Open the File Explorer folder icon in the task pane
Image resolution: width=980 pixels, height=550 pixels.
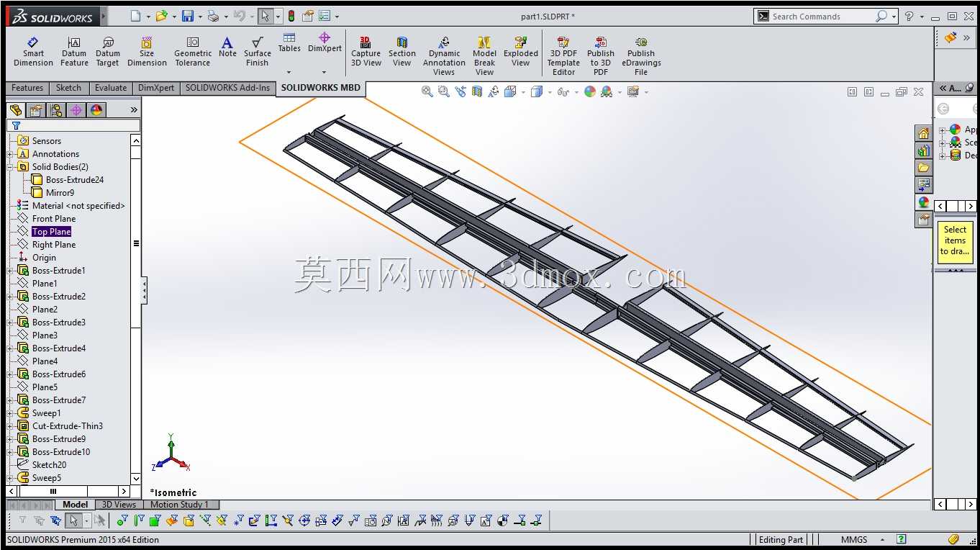924,168
